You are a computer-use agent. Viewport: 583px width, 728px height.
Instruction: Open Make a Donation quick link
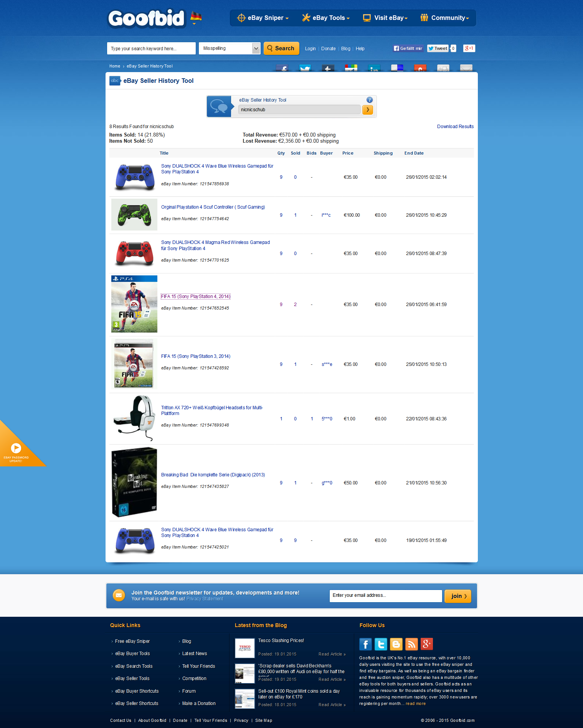point(199,703)
